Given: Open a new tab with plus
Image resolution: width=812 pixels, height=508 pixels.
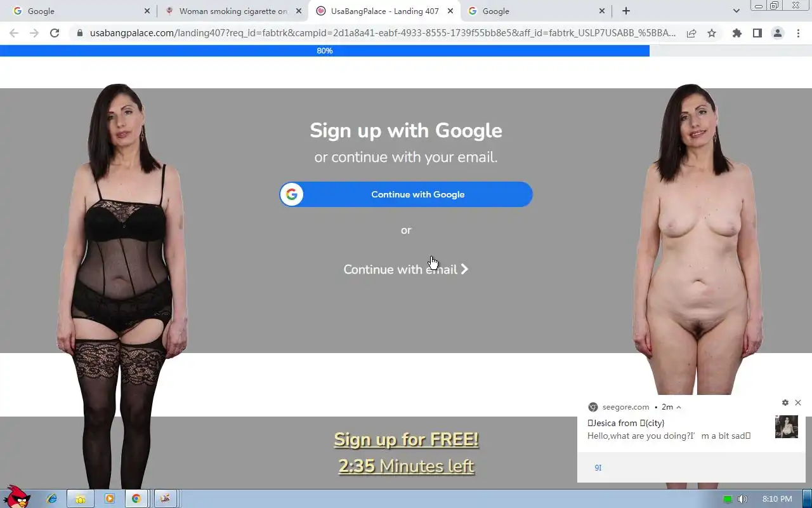Looking at the screenshot, I should pos(626,11).
